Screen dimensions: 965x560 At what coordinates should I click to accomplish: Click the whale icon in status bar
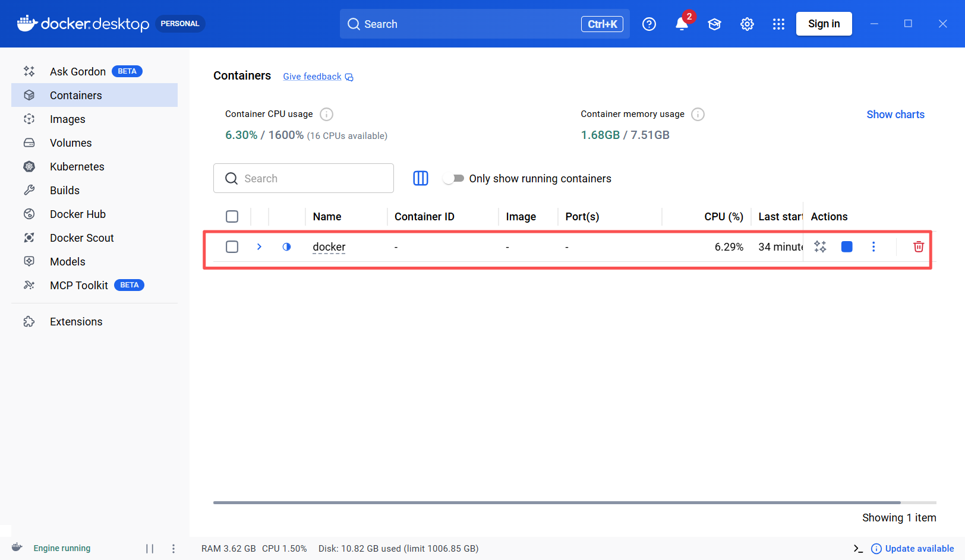[x=17, y=548]
